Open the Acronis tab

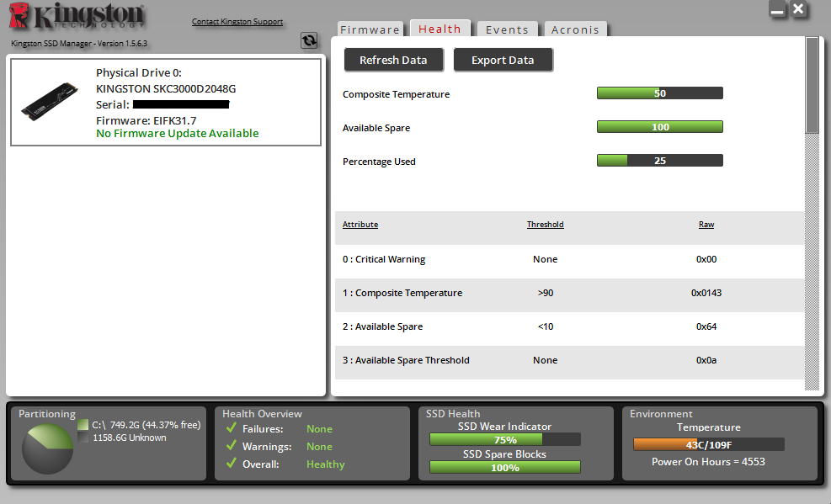(575, 29)
